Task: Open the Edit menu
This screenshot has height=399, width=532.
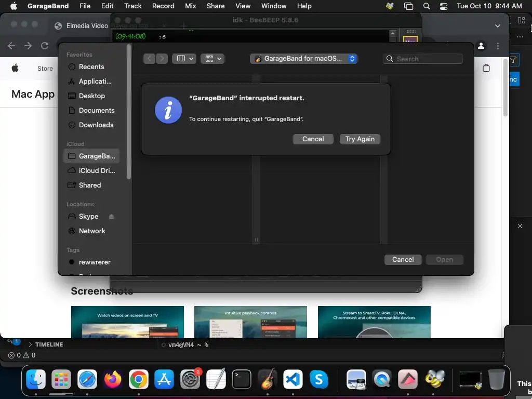Action: [x=107, y=6]
